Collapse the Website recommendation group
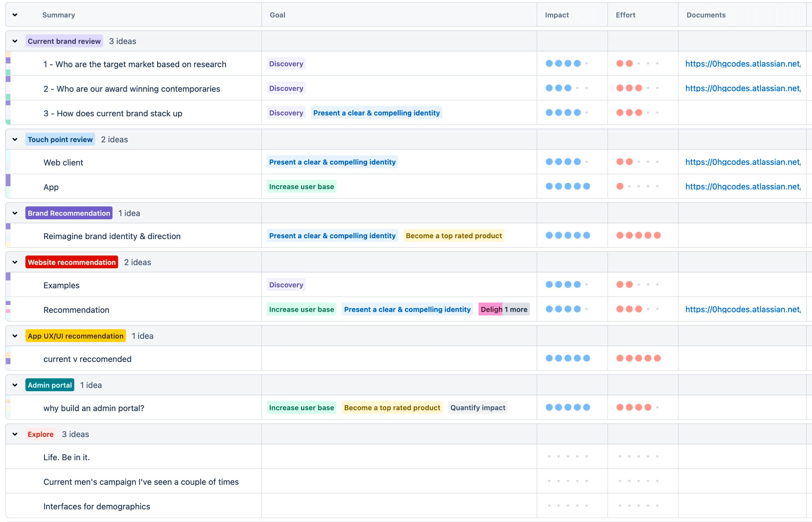The image size is (812, 522). coord(15,262)
